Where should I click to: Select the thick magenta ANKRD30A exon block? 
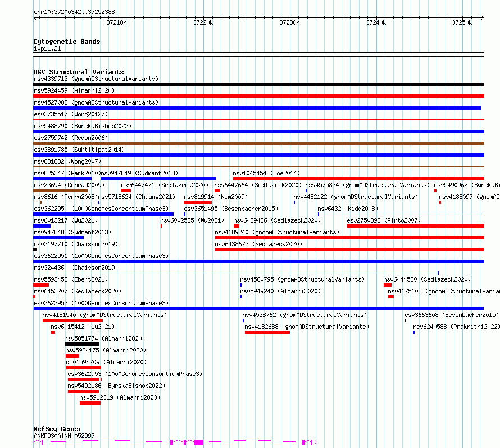point(199,442)
